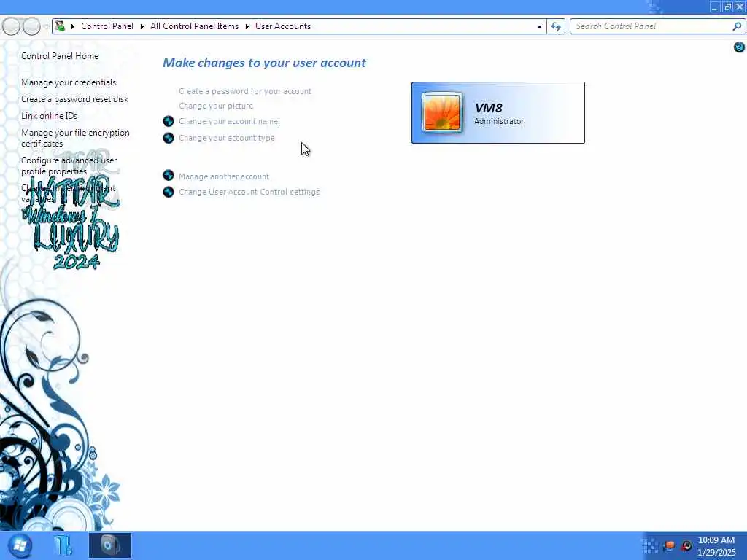Image resolution: width=747 pixels, height=560 pixels.
Task: Expand arrow before Control Panel breadcrumb
Action: click(x=73, y=27)
